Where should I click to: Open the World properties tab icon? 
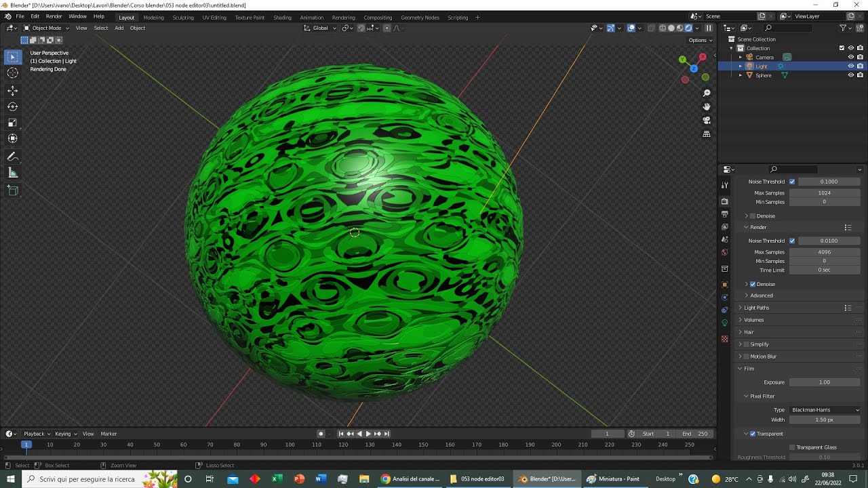pos(725,252)
